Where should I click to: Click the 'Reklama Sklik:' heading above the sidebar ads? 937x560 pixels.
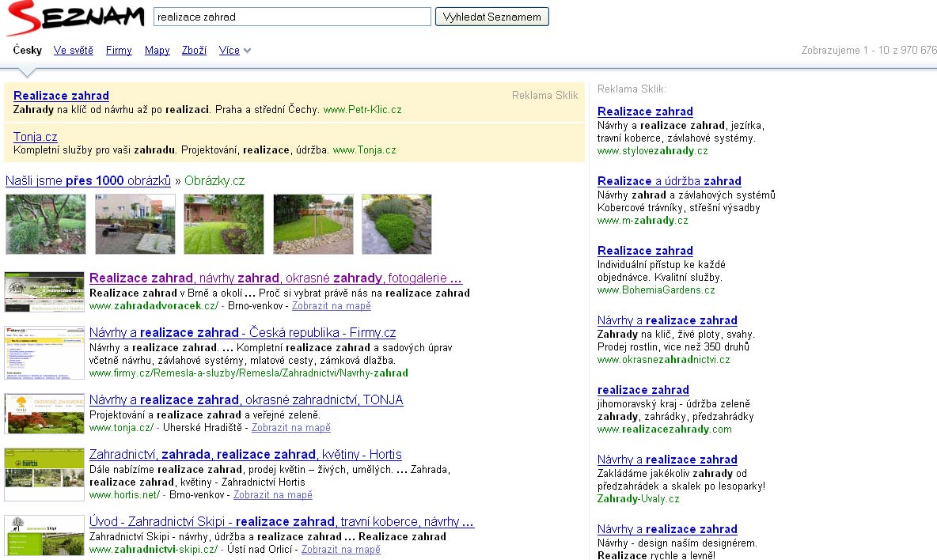tap(632, 89)
